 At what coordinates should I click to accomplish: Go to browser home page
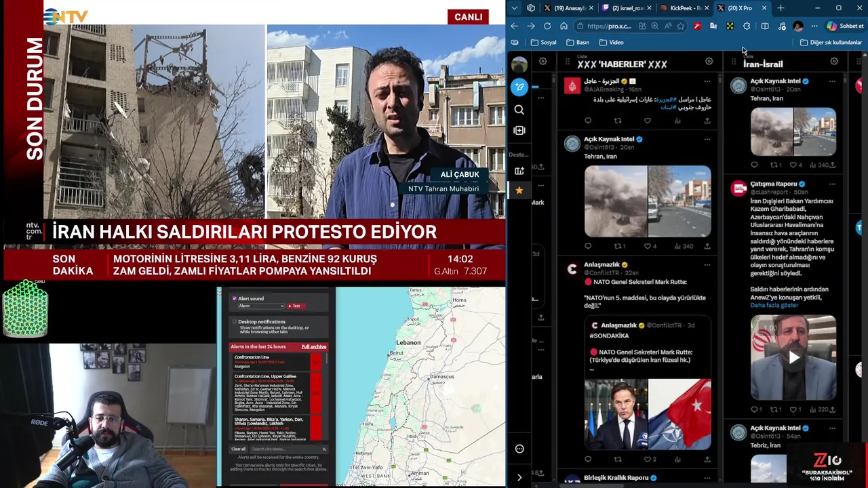[x=564, y=26]
